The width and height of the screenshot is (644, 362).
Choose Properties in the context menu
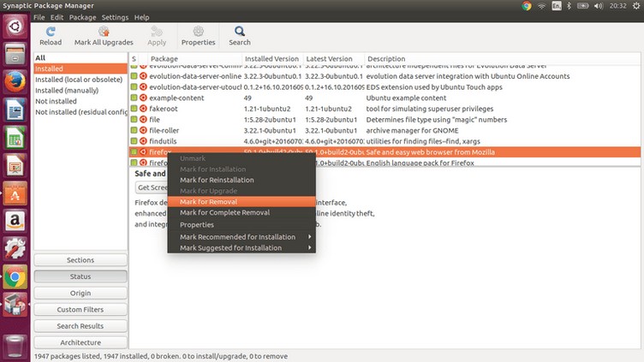[241, 224]
